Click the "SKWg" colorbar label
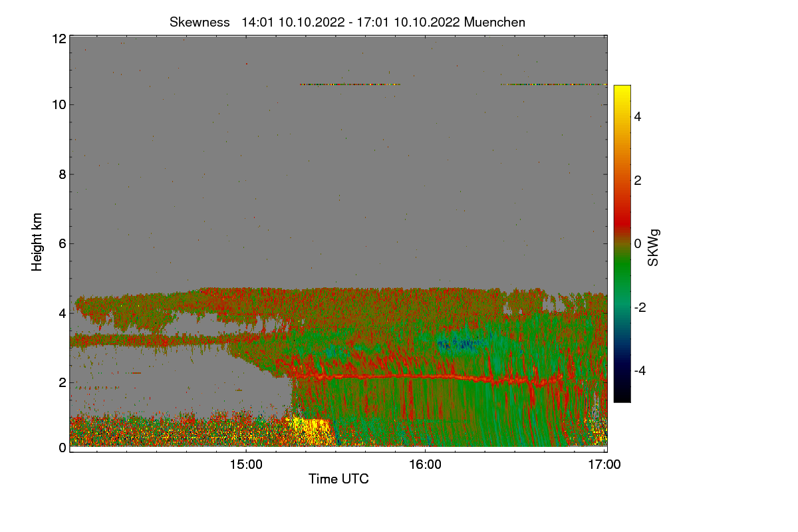Viewport: 798px width, 532px height. tap(654, 248)
